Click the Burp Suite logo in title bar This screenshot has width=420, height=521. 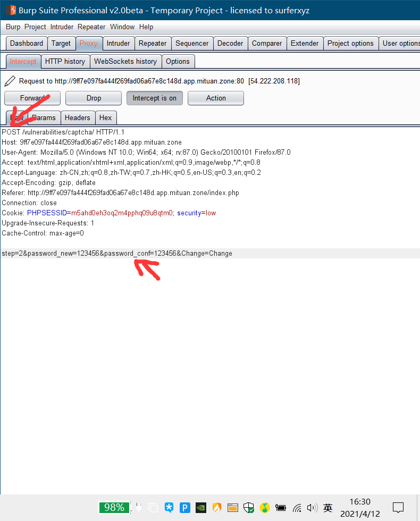[11, 10]
